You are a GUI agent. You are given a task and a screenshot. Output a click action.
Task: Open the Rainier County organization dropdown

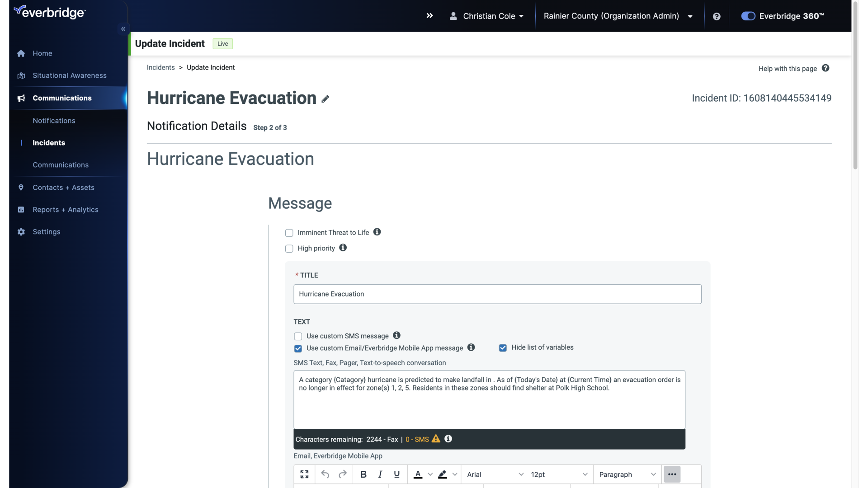coord(618,16)
